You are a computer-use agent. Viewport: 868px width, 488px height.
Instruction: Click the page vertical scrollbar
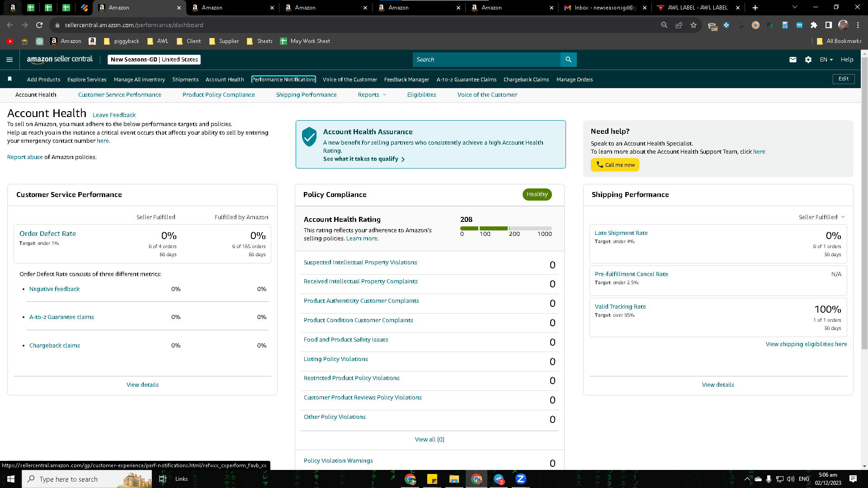[864, 203]
